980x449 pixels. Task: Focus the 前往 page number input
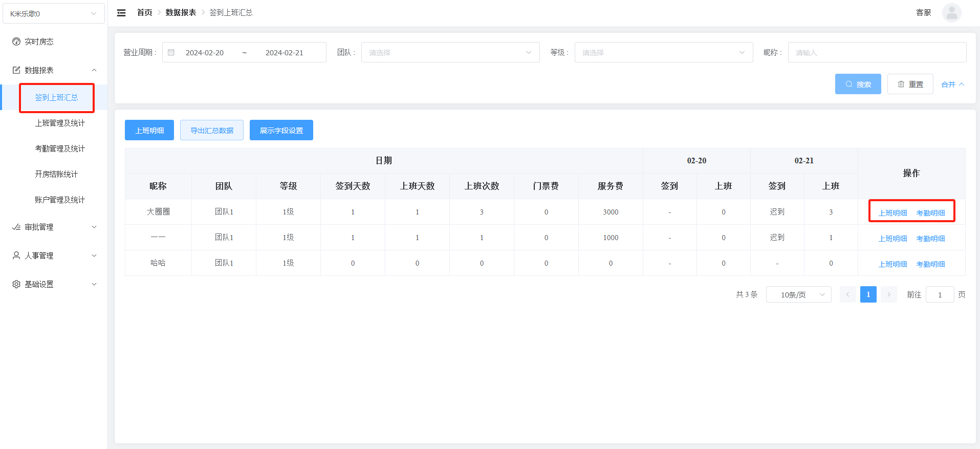[940, 294]
